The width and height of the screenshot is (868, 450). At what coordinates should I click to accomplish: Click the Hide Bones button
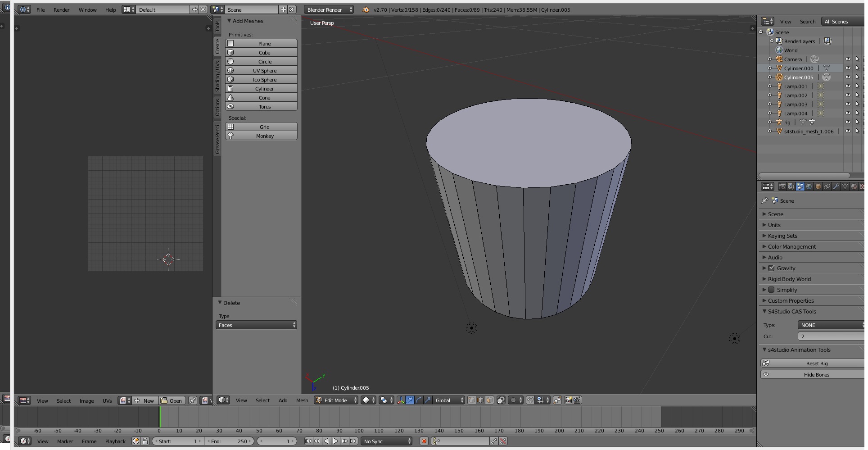pos(813,375)
